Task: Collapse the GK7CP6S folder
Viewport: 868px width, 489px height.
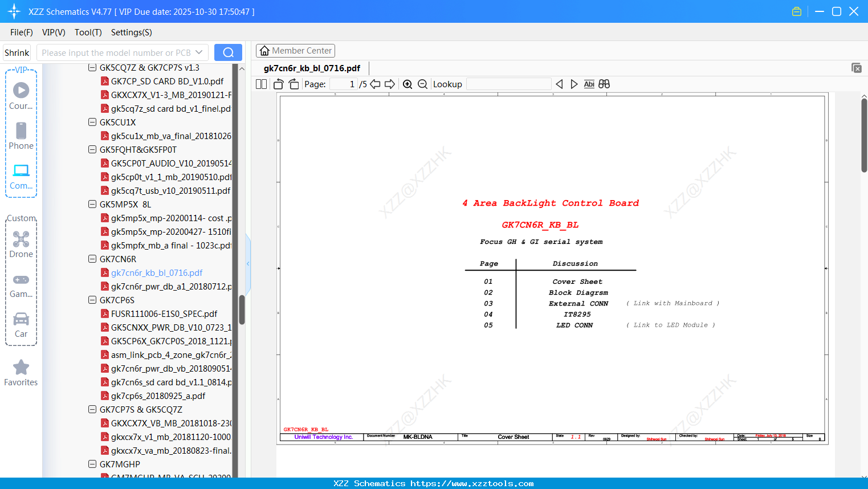Action: (x=92, y=300)
